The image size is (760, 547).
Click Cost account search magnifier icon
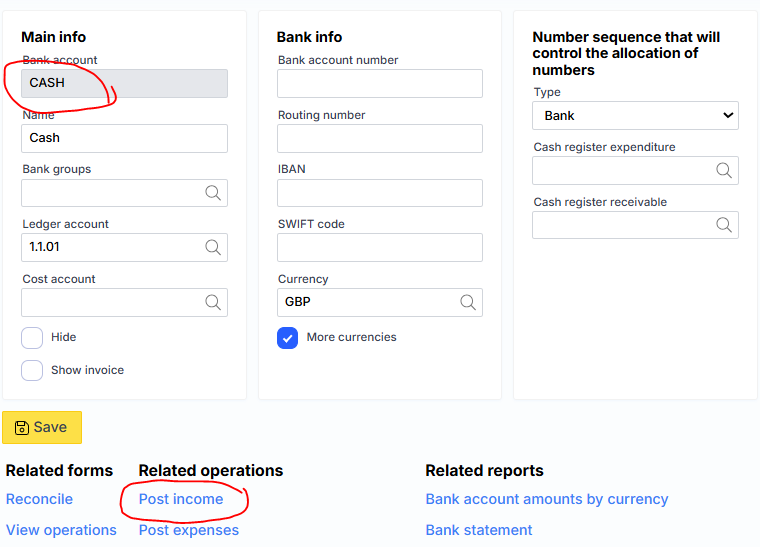[213, 302]
